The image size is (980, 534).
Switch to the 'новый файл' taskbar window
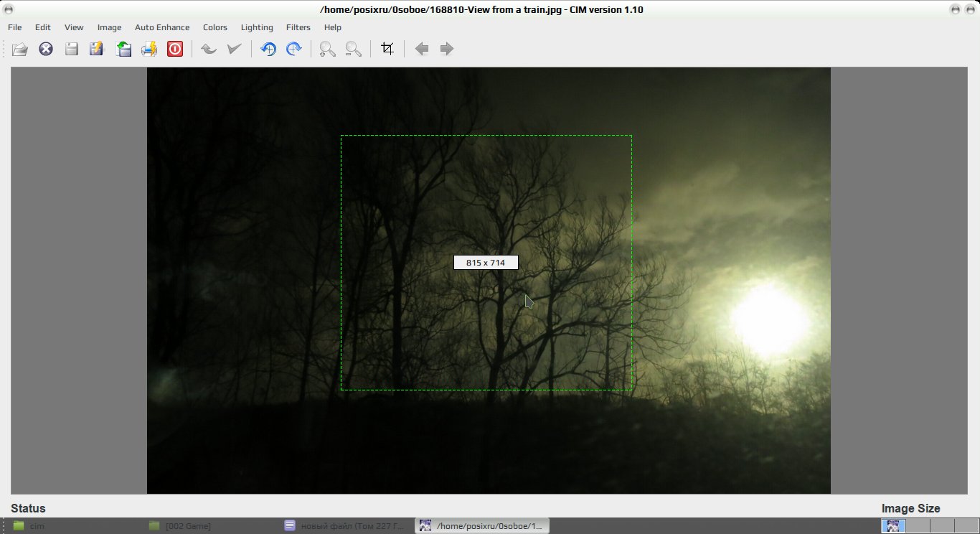[347, 526]
